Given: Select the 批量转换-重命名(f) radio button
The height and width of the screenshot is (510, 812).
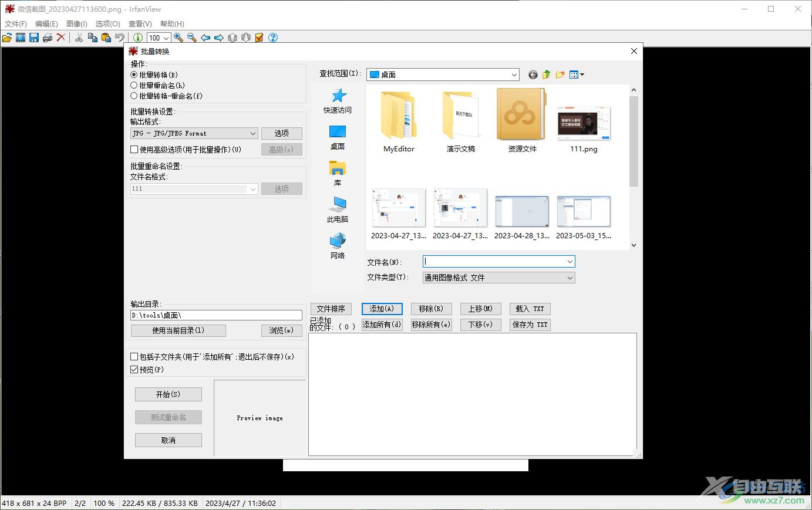Looking at the screenshot, I should (134, 96).
